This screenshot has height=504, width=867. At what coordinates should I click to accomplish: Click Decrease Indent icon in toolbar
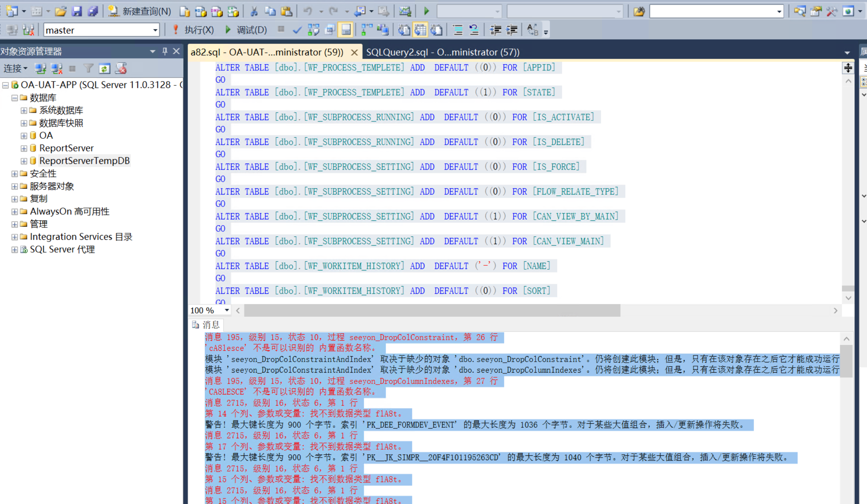[495, 30]
